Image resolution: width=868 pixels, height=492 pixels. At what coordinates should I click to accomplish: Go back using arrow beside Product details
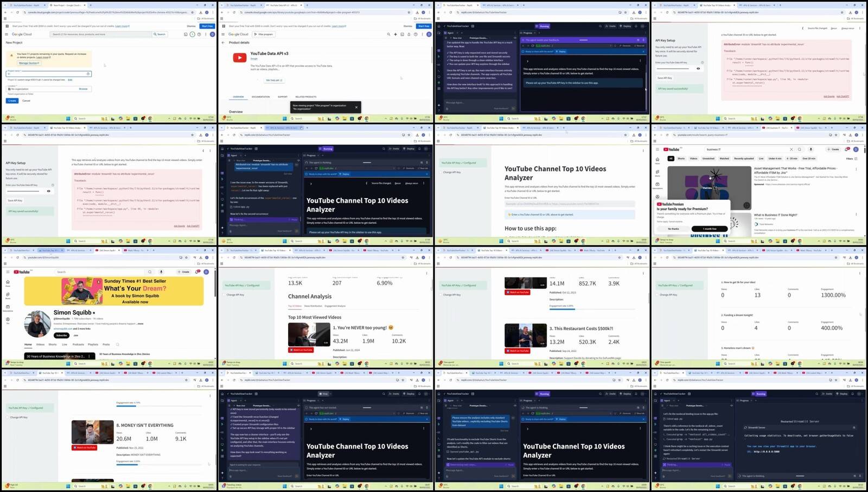pyautogui.click(x=223, y=42)
